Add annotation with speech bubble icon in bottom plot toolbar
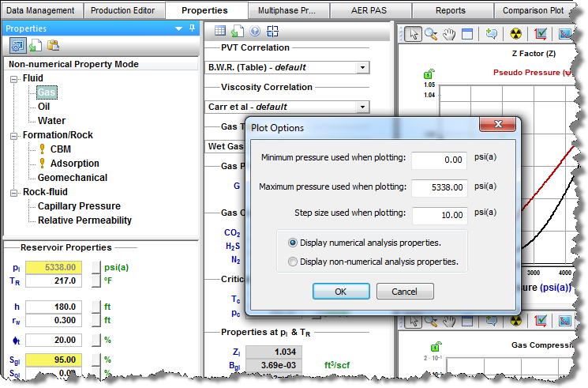588x388 pixels. point(491,321)
